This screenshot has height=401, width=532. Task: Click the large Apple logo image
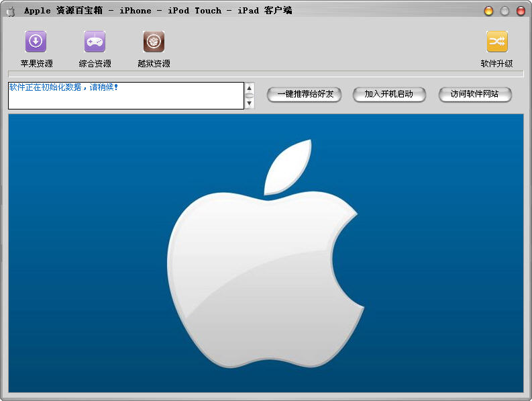pos(266,253)
